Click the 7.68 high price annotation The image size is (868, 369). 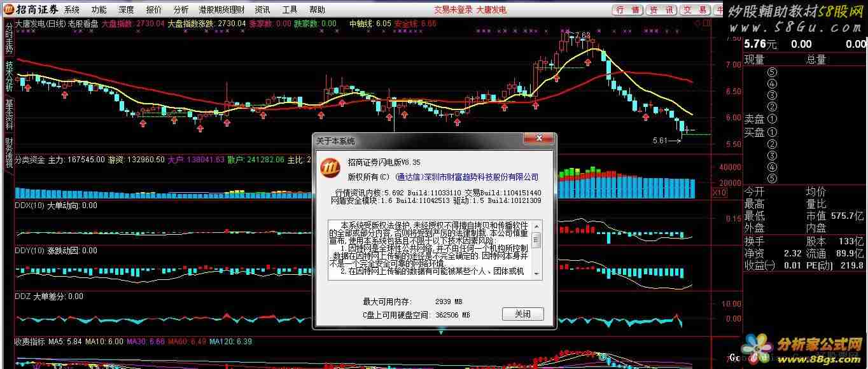(582, 35)
